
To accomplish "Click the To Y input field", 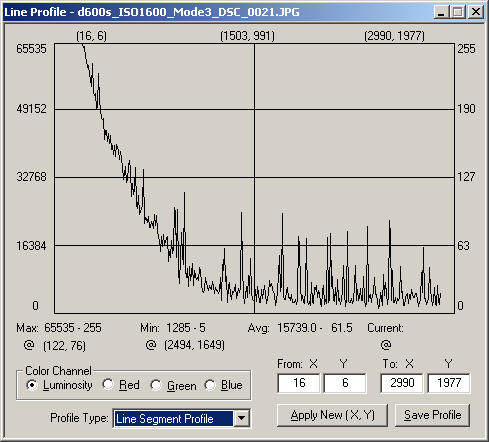I will (449, 383).
